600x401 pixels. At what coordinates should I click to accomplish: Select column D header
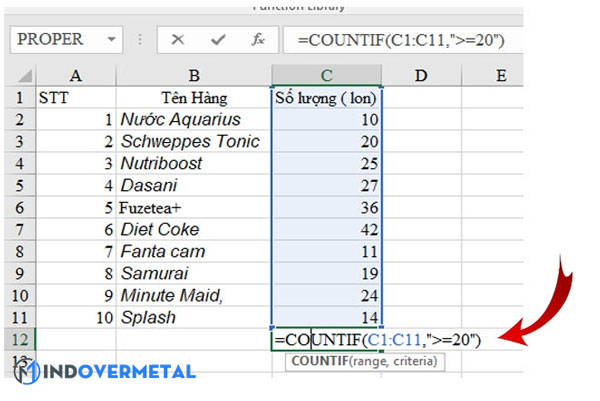click(421, 75)
